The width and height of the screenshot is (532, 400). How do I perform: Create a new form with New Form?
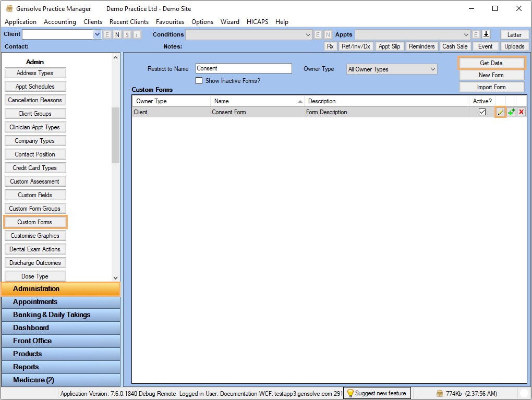pos(491,74)
